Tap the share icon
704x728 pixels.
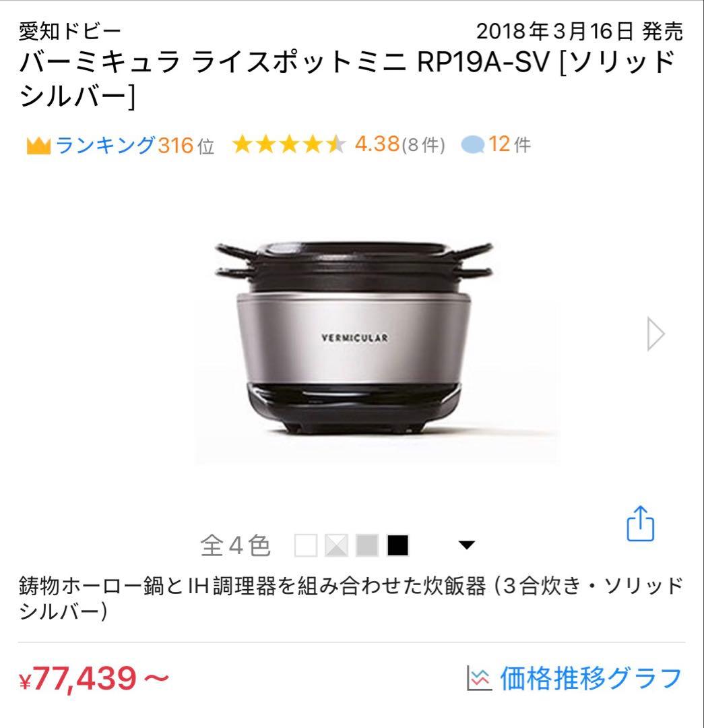click(641, 523)
